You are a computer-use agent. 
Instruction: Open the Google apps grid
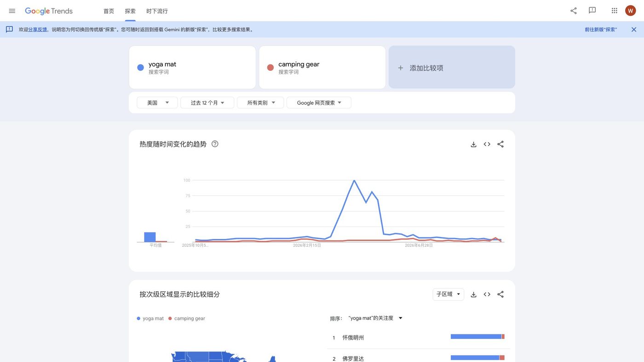[x=614, y=11]
